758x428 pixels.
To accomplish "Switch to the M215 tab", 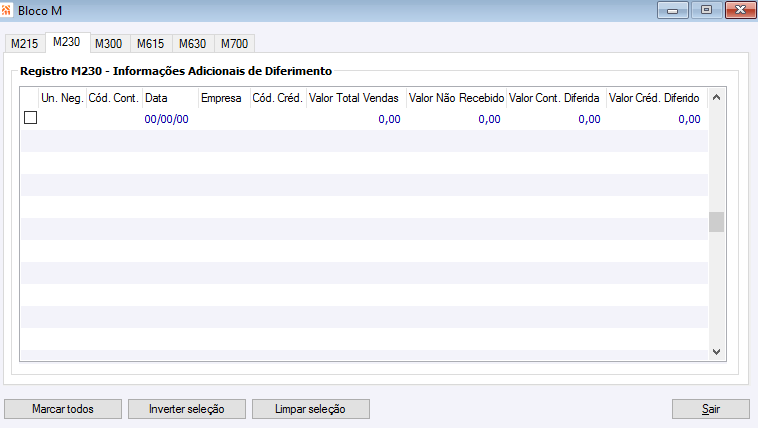I will 25,44.
